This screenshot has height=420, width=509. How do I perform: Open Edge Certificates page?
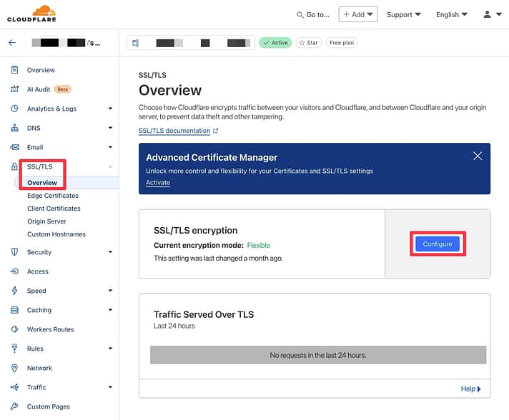[53, 196]
